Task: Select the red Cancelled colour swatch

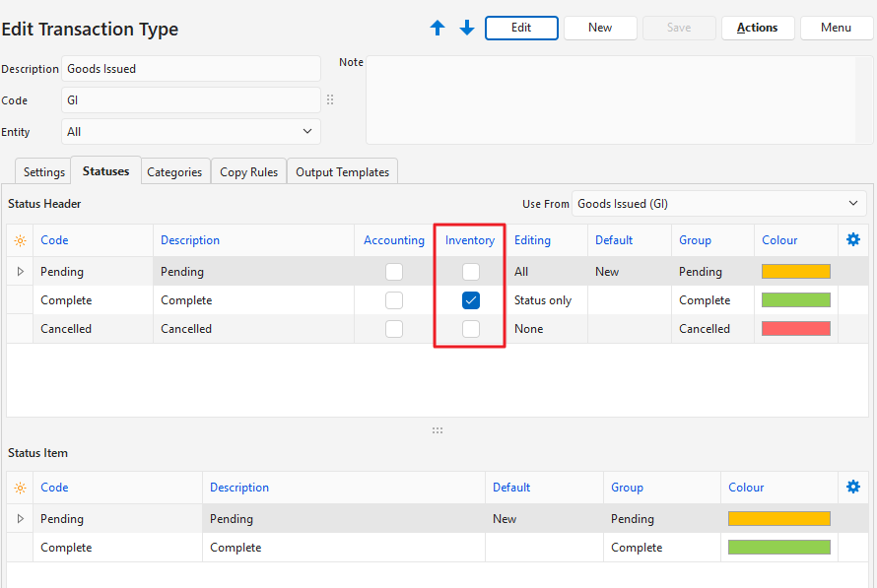Action: point(795,329)
